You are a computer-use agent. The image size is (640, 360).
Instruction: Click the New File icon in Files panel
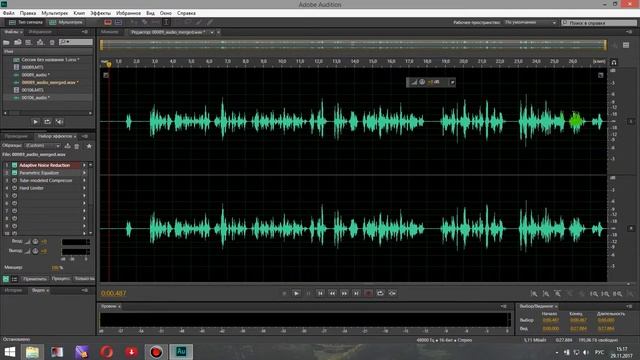(x=29, y=42)
